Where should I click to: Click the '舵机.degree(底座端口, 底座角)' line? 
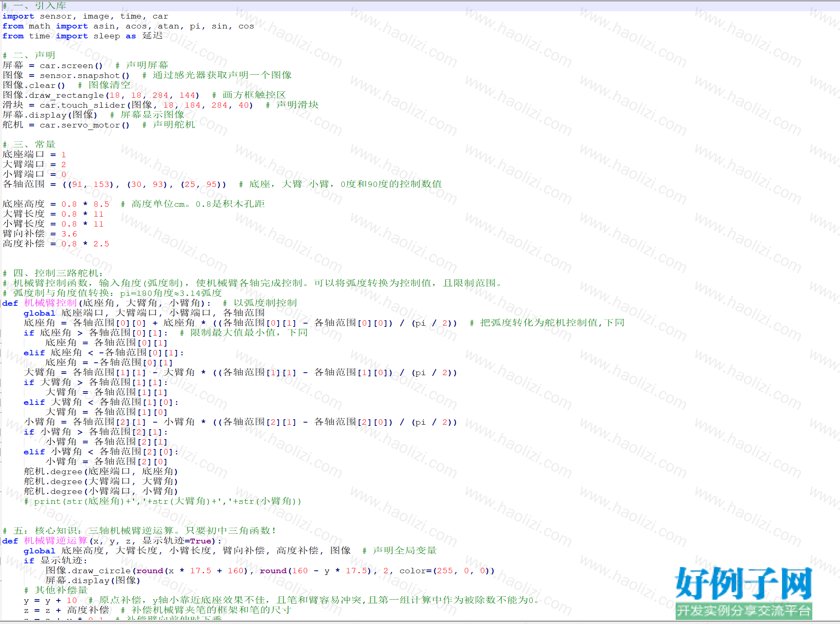pos(101,471)
